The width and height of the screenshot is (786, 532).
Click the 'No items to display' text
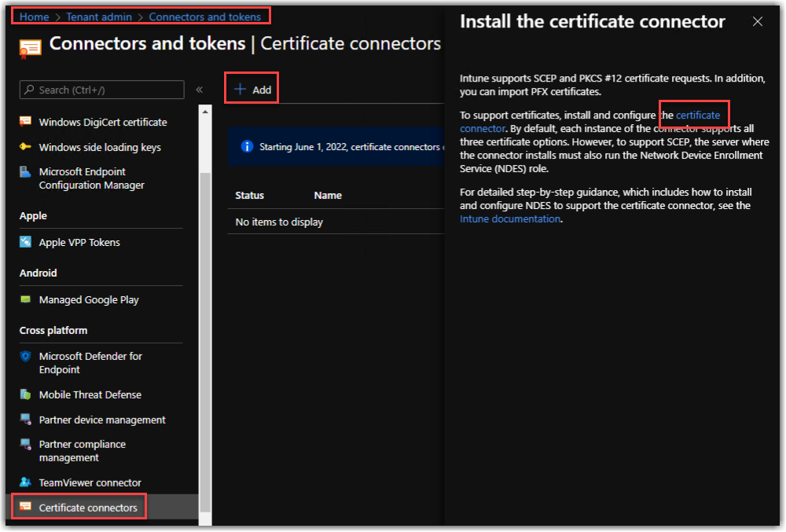279,222
